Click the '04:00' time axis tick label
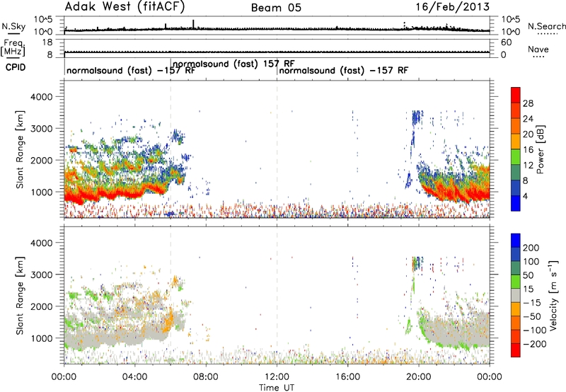Screen dimensions: 566x392 tap(135, 377)
